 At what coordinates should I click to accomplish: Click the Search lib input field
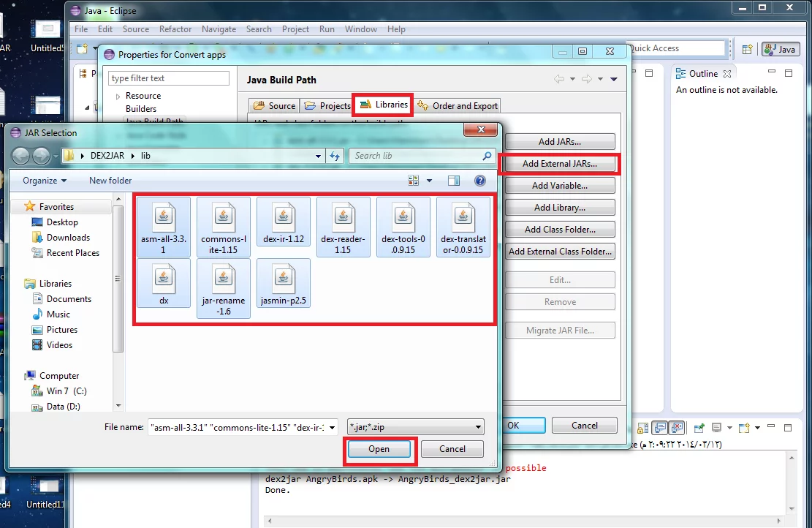(415, 156)
